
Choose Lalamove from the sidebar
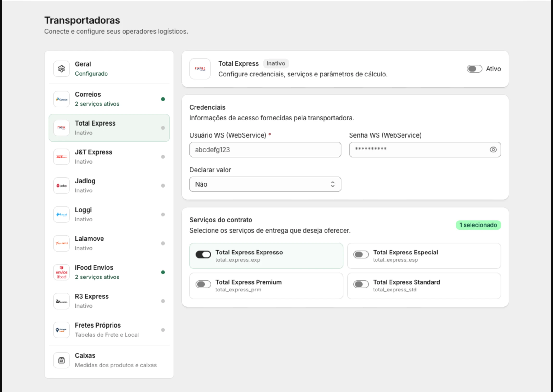coord(109,243)
